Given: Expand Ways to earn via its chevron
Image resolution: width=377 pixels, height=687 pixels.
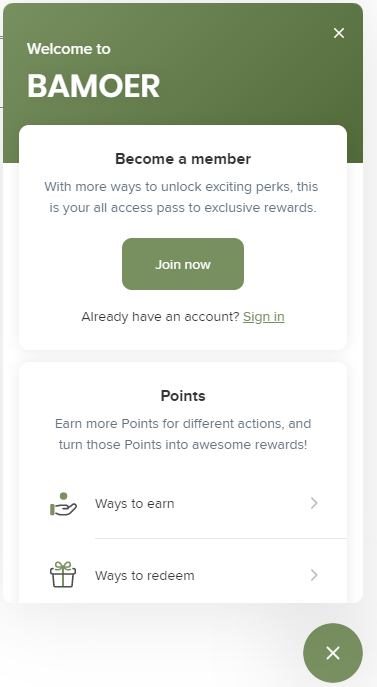Looking at the screenshot, I should coord(314,503).
